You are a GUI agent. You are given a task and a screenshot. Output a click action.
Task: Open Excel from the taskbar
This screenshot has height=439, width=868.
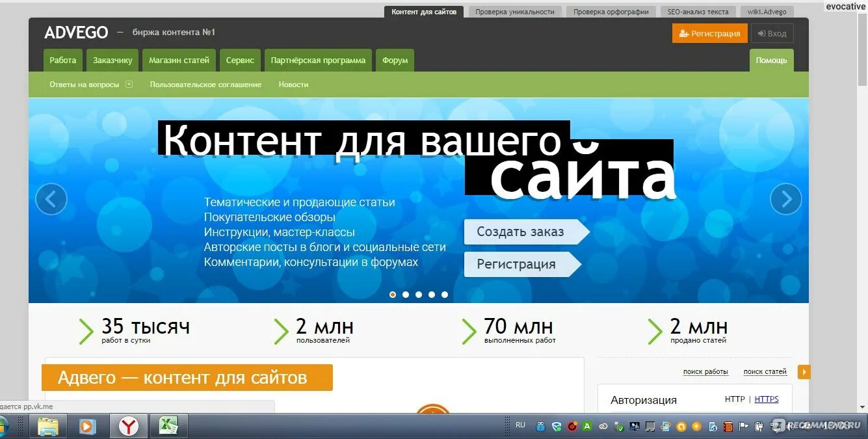tap(169, 426)
